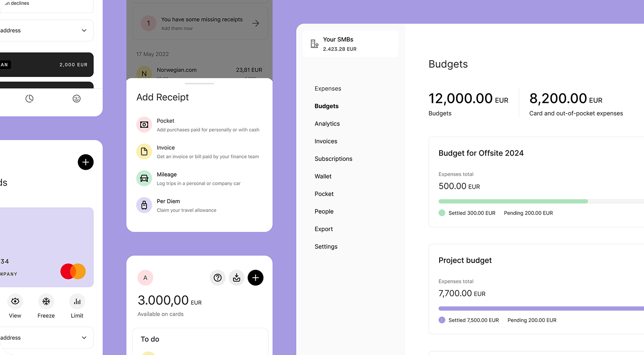The image size is (644, 355).
Task: Click the 17 May 2022 date label
Action: [152, 54]
